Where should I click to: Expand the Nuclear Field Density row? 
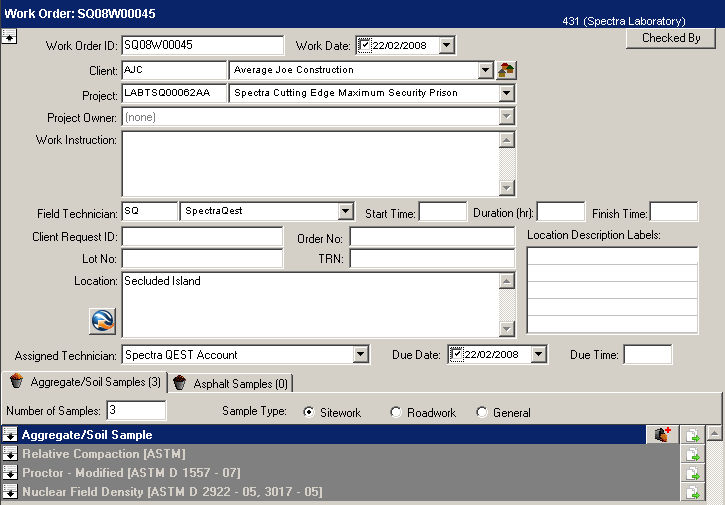coord(10,492)
